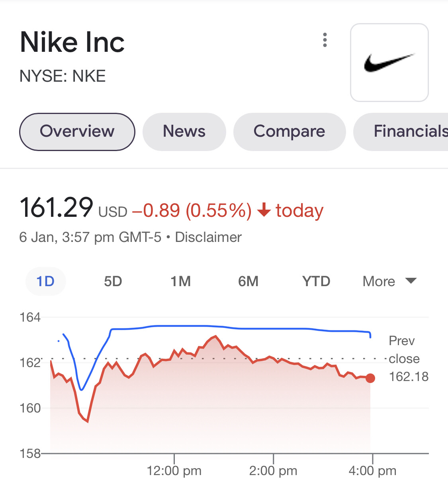448x495 pixels.
Task: Show the 1M chart range
Action: (x=181, y=281)
